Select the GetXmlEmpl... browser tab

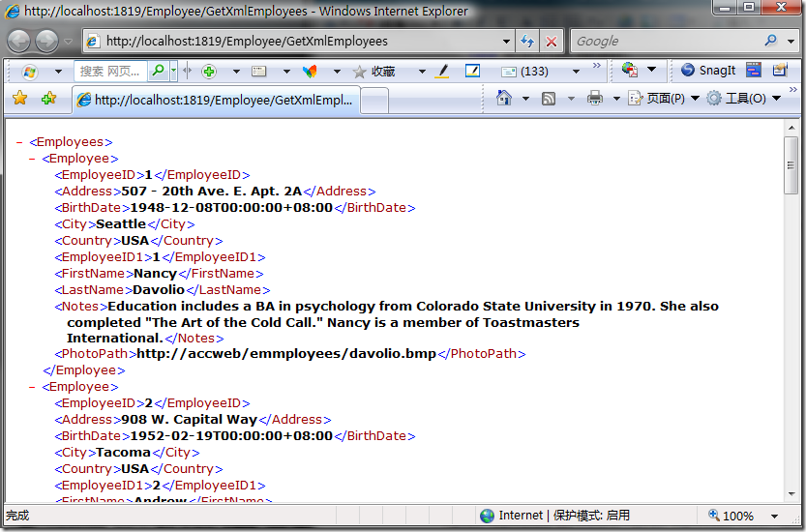(216, 100)
